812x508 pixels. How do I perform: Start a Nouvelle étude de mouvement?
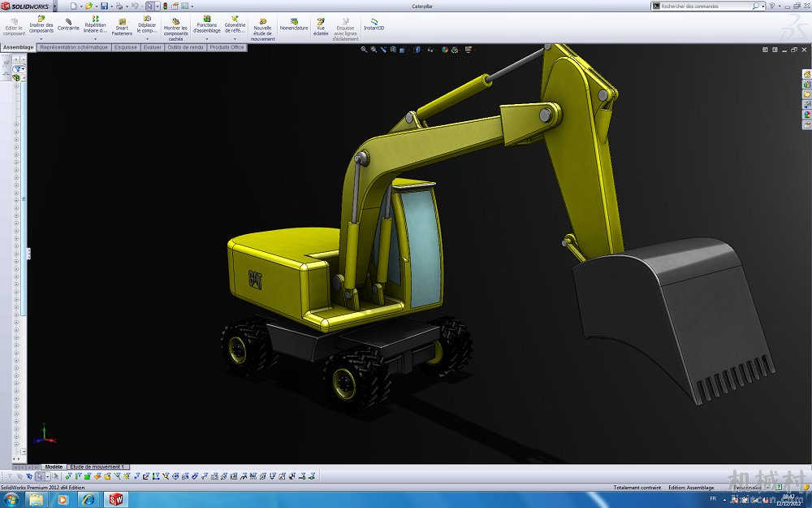point(262,29)
